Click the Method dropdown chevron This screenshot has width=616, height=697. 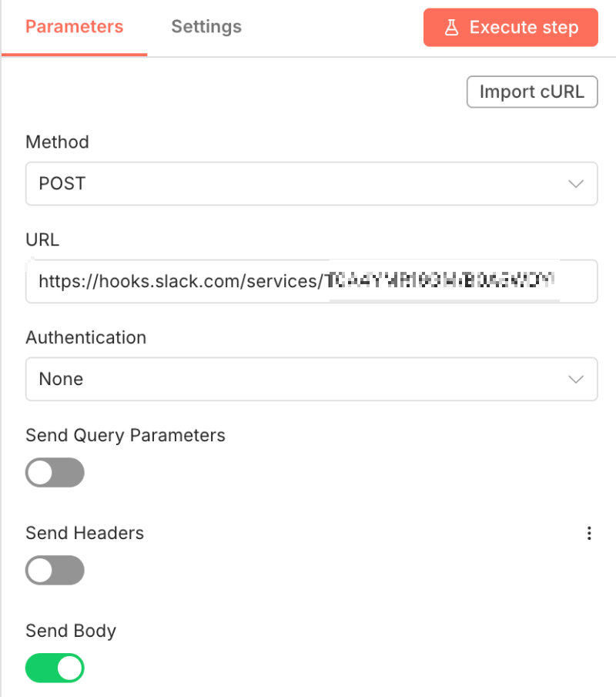coord(576,183)
